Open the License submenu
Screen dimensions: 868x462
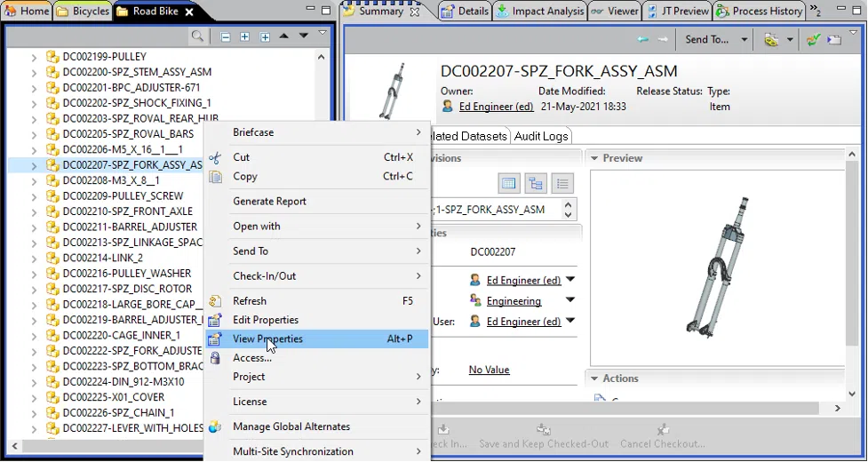(317, 402)
